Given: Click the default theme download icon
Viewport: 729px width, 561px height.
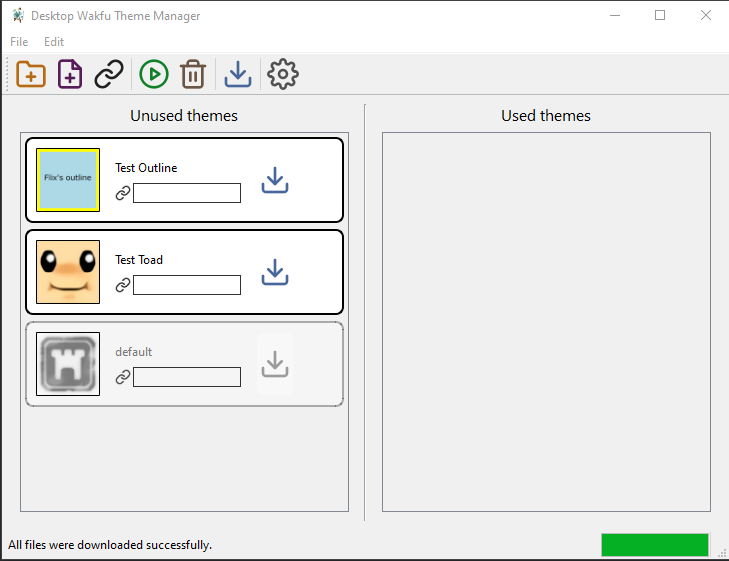Looking at the screenshot, I should (x=275, y=365).
